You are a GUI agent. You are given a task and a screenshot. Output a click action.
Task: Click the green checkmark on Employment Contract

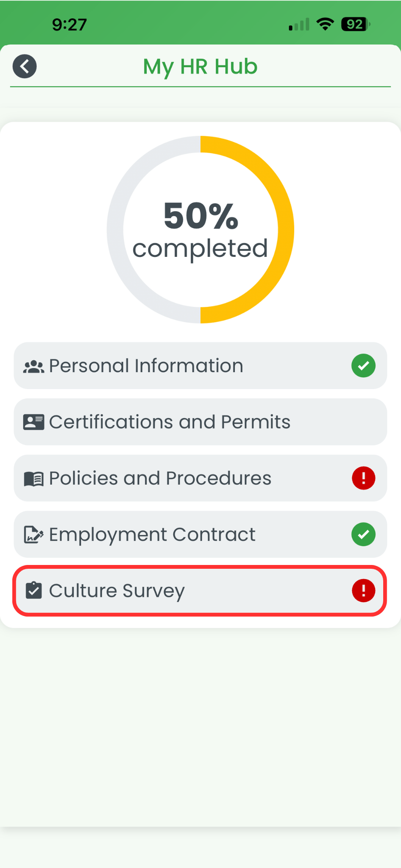364,534
